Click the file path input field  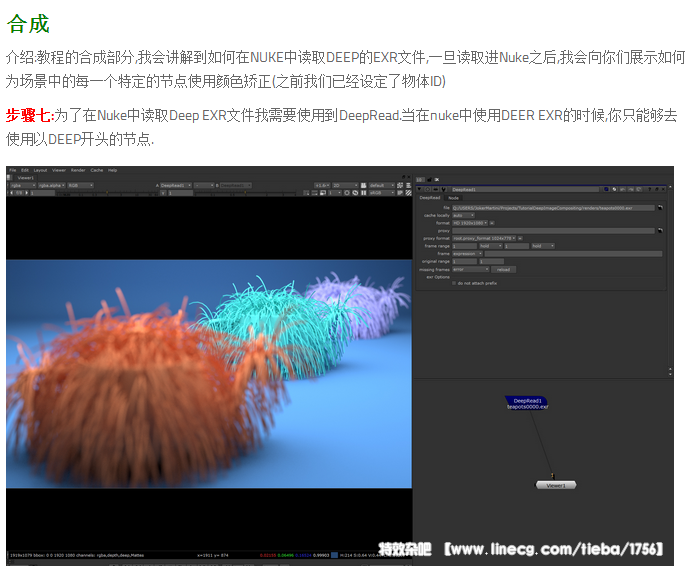click(x=553, y=207)
